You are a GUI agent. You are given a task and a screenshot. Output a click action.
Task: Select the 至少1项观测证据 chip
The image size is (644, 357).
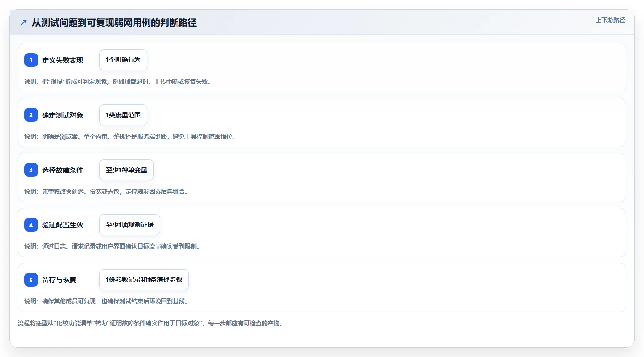coord(129,225)
